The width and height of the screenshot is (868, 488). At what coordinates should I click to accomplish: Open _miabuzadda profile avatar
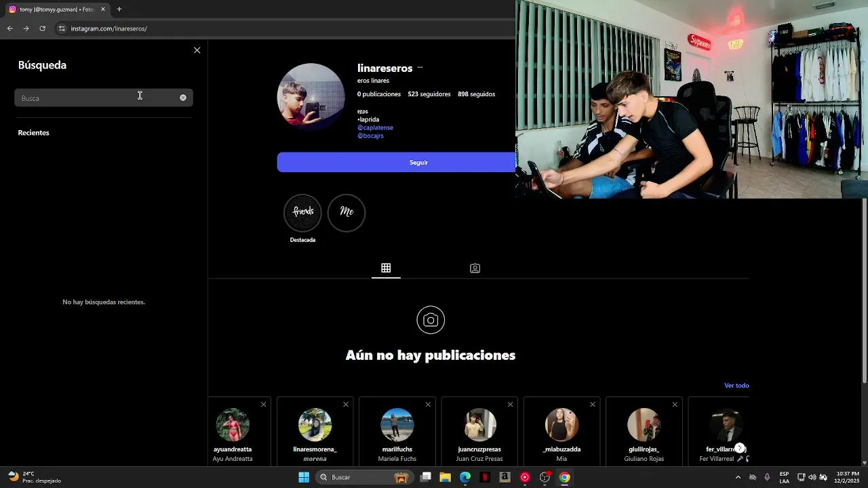coord(561,425)
